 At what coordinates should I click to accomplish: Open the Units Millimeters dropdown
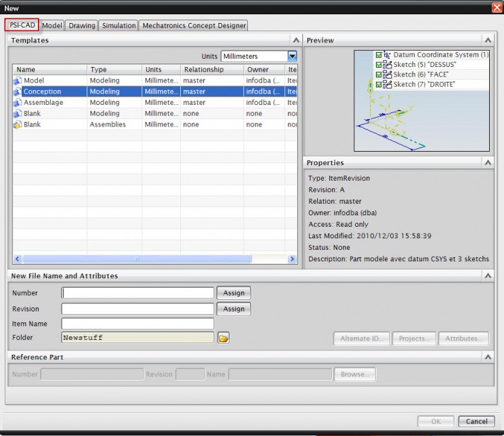click(x=292, y=56)
